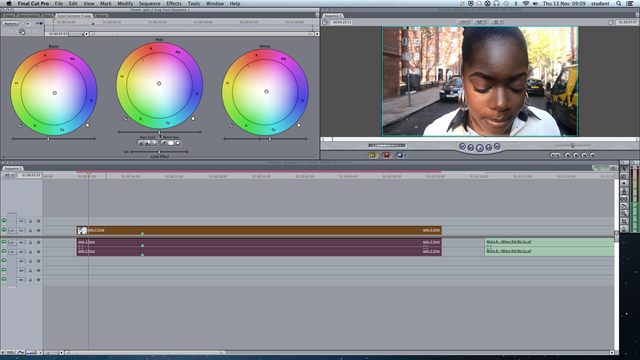Toggle Auto Select on track A2
This screenshot has height=360, width=640.
pos(38,252)
